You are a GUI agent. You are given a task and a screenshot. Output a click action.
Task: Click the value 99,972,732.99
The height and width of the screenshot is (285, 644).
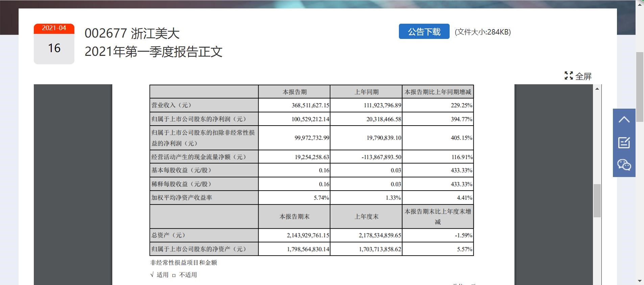tap(312, 138)
